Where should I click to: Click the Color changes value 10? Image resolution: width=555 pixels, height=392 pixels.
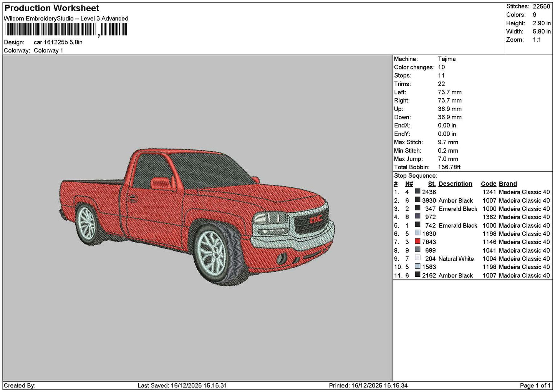[x=441, y=68]
